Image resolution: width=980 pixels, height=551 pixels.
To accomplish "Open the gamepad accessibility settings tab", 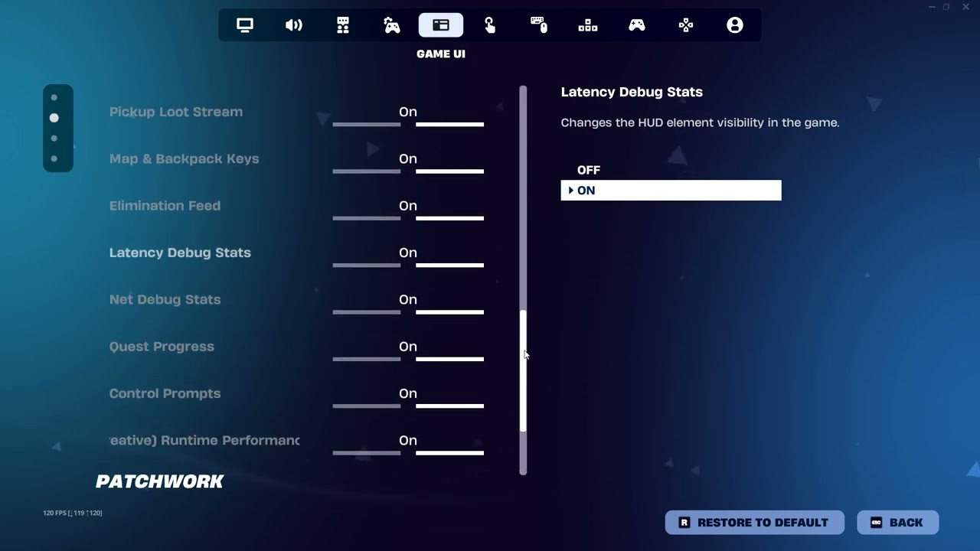I will [392, 25].
